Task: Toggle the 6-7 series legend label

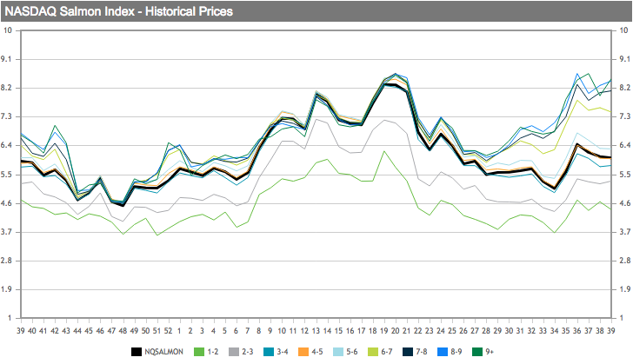Action: [x=386, y=352]
